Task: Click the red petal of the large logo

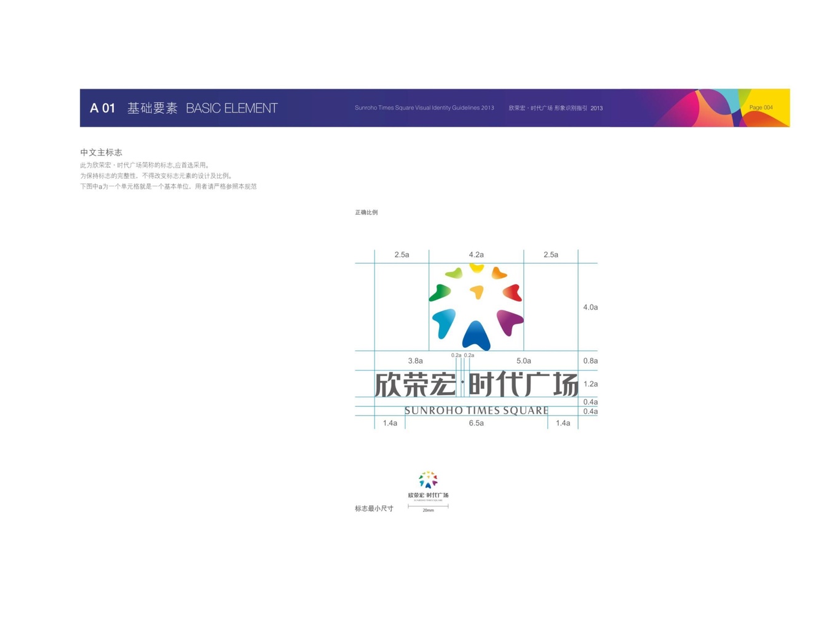Action: click(x=512, y=292)
